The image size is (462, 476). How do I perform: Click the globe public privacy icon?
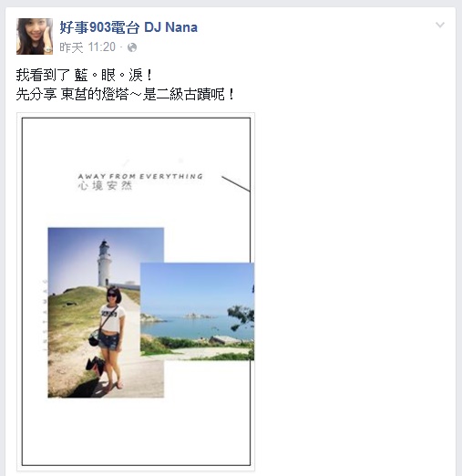pos(132,47)
